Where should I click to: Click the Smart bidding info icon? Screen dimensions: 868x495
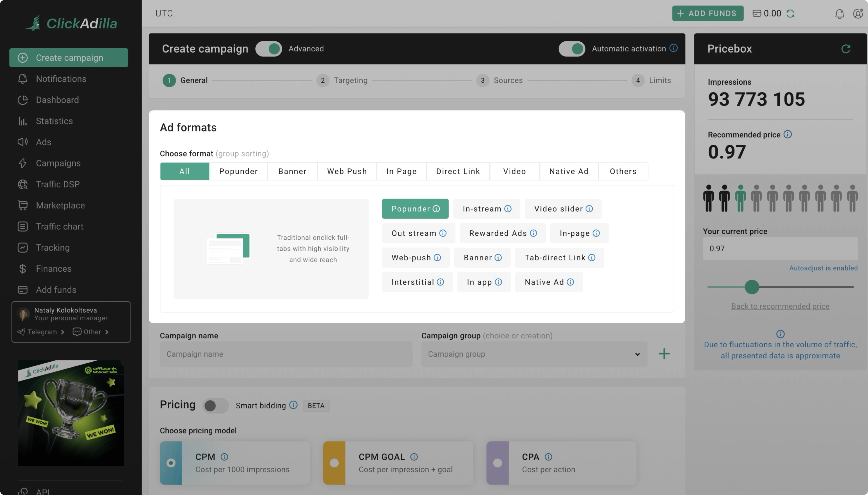(x=293, y=405)
